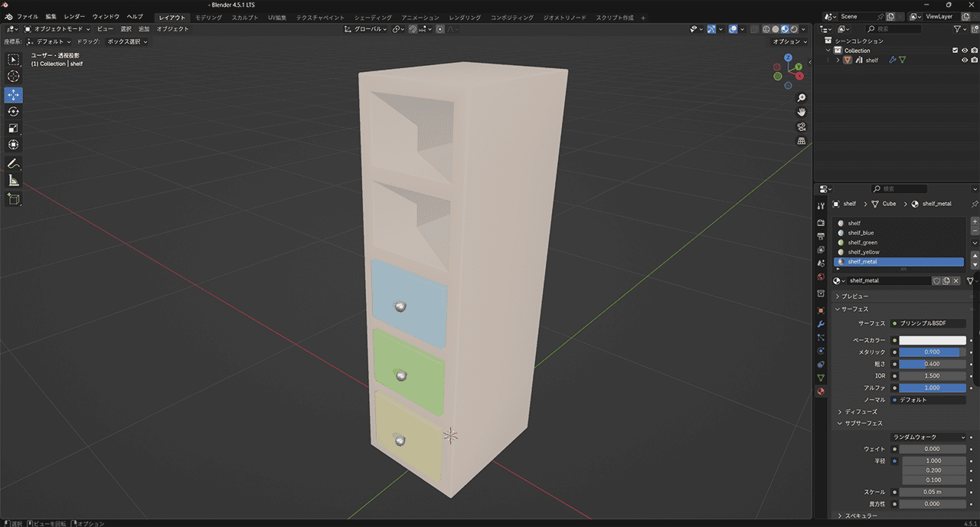980x527 pixels.
Task: Switch to the モデリング workspace tab
Action: [x=208, y=18]
